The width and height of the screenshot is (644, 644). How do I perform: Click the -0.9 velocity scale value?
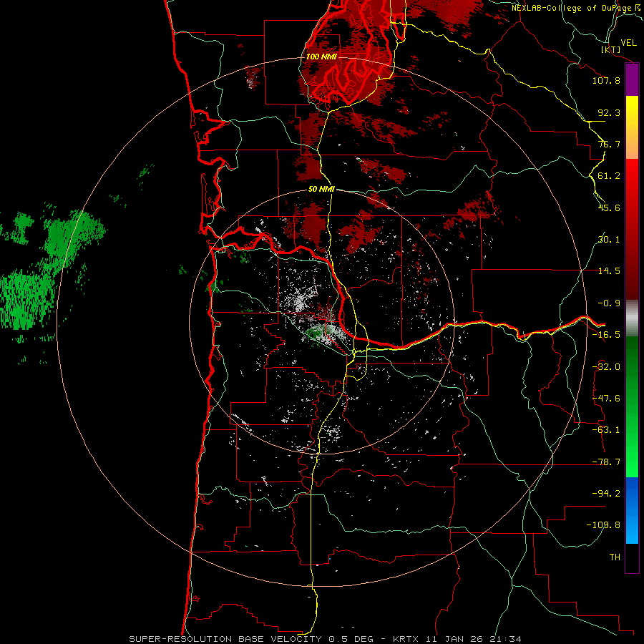click(609, 303)
